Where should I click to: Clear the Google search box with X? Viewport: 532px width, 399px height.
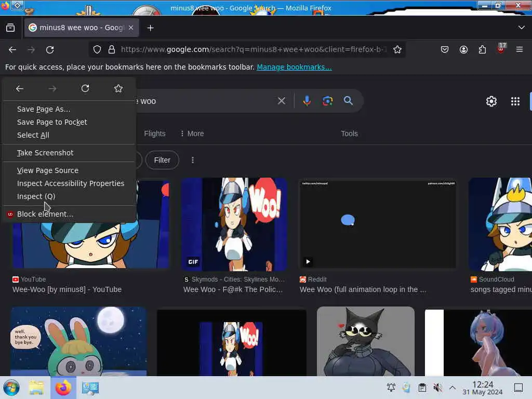tap(281, 101)
